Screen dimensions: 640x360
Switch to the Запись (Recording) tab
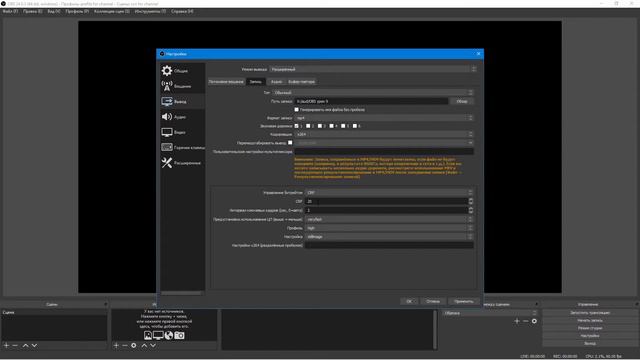256,82
